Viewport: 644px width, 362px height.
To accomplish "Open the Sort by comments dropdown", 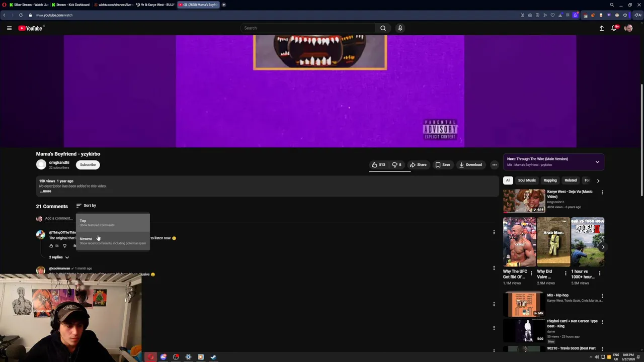I will (86, 206).
